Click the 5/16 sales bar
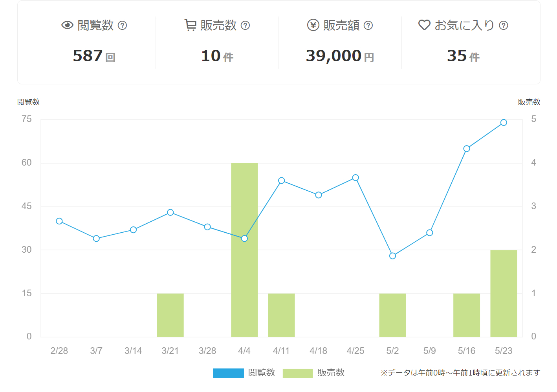 pos(467,315)
